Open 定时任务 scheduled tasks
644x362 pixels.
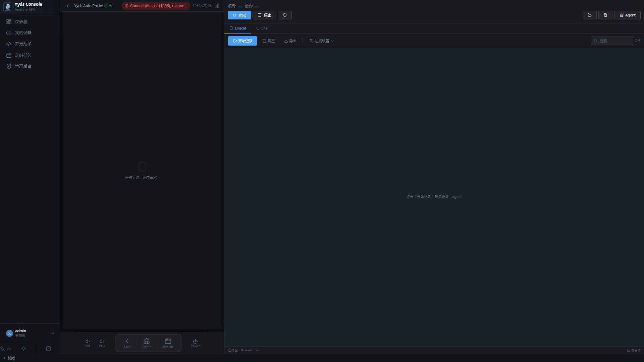(x=30, y=55)
